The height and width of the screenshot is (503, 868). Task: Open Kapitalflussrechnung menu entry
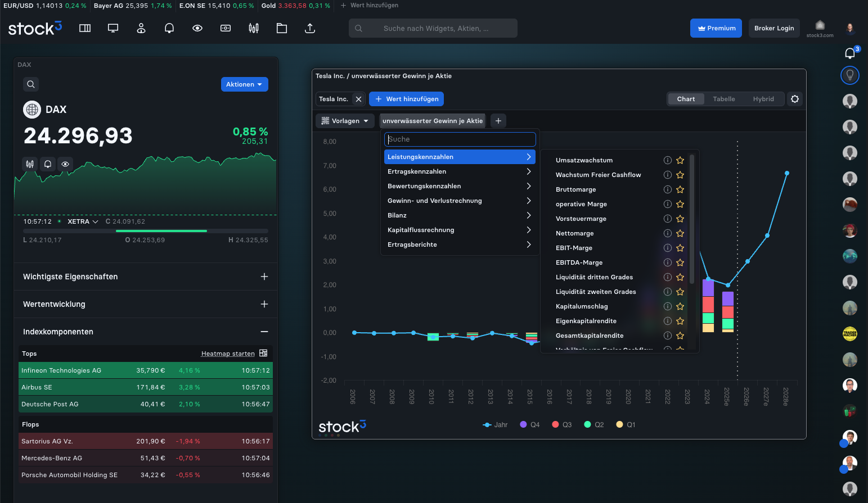[460, 230]
